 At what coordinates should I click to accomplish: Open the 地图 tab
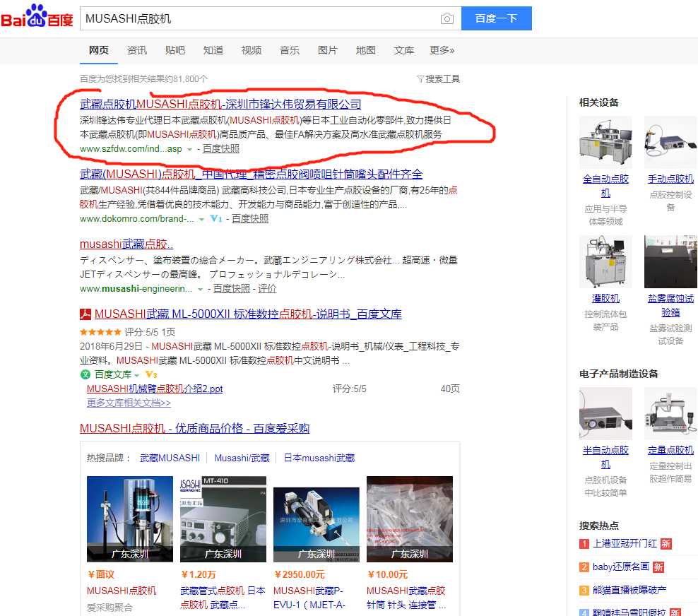pos(366,50)
